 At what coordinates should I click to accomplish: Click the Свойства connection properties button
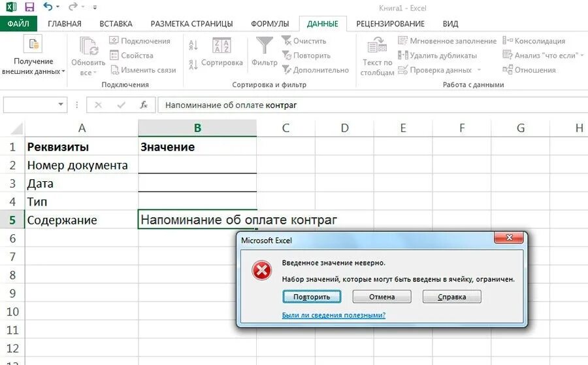[131, 56]
